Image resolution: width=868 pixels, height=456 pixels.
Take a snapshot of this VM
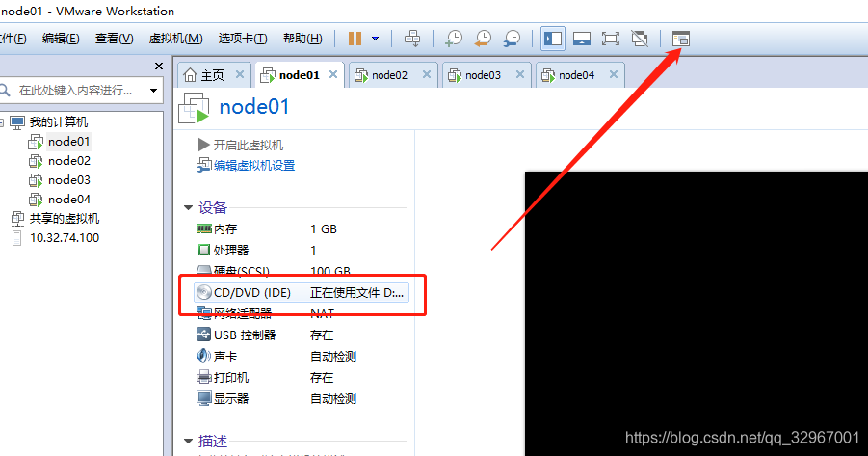pos(454,39)
